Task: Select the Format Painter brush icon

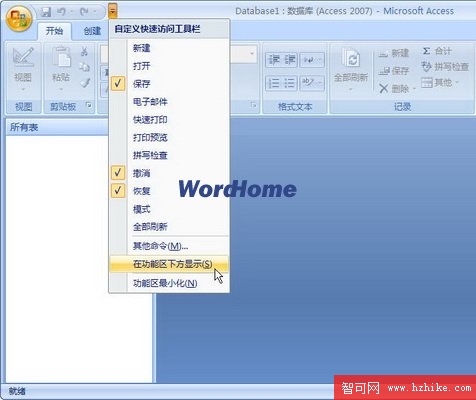Action: point(85,82)
